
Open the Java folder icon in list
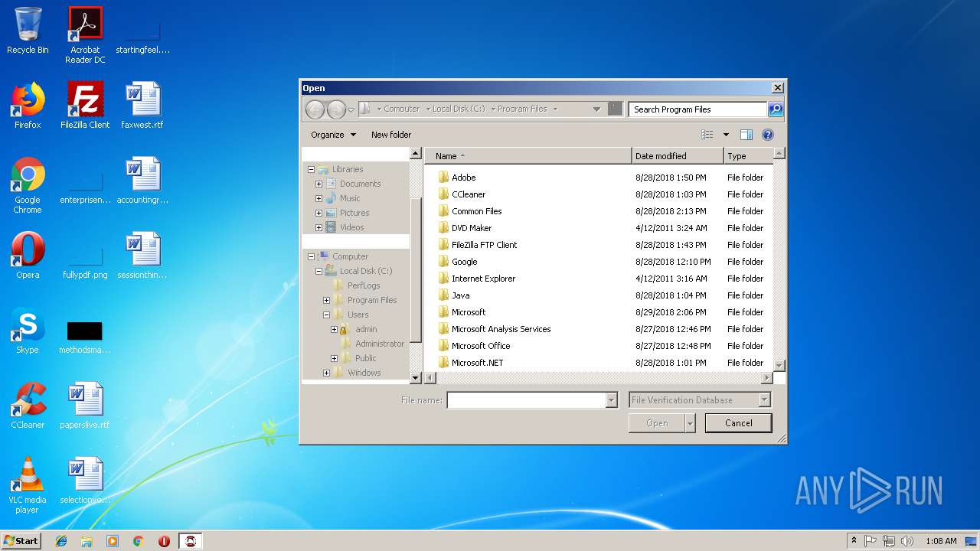(443, 295)
